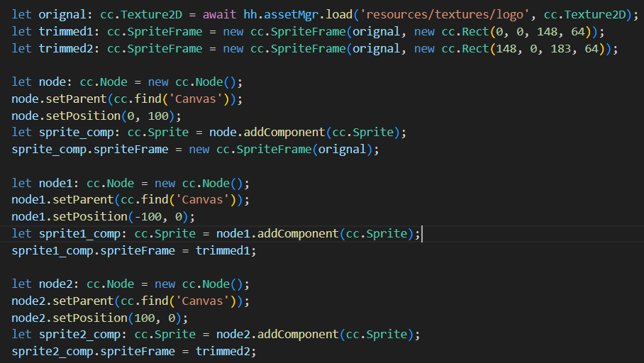
Task: Click node1.setPosition(-100, 0) line
Action: [104, 216]
